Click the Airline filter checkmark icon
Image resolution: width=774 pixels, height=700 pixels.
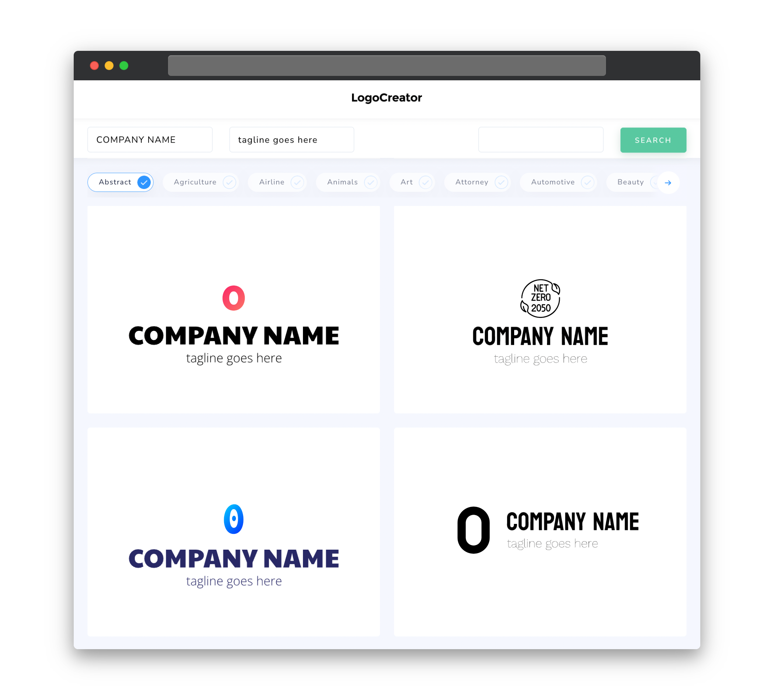coord(297,182)
